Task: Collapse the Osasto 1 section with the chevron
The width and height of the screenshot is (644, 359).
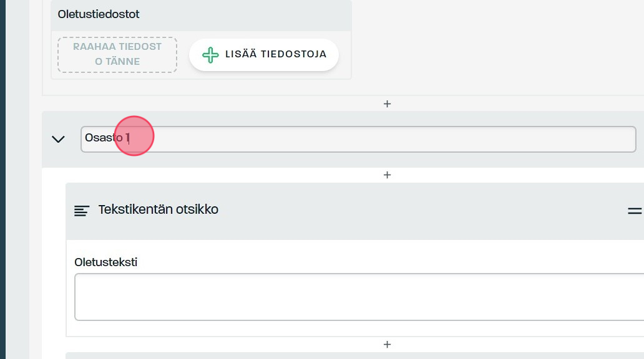Action: [x=59, y=139]
